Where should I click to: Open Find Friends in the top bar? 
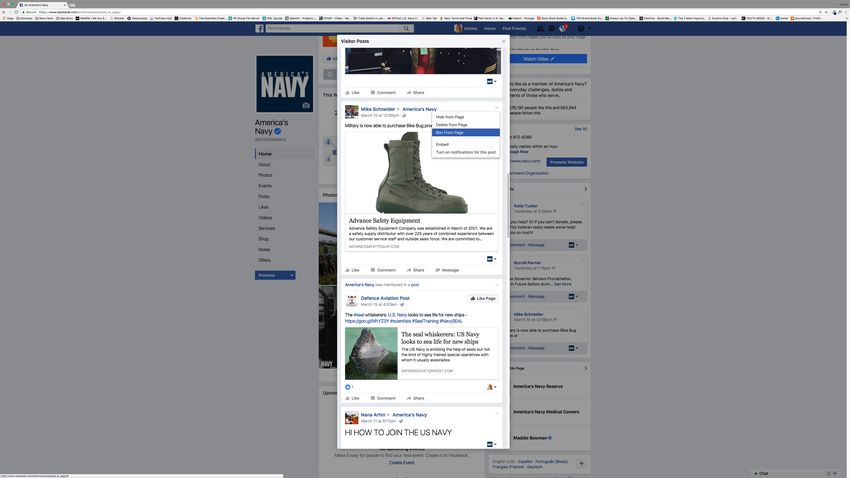[x=514, y=28]
